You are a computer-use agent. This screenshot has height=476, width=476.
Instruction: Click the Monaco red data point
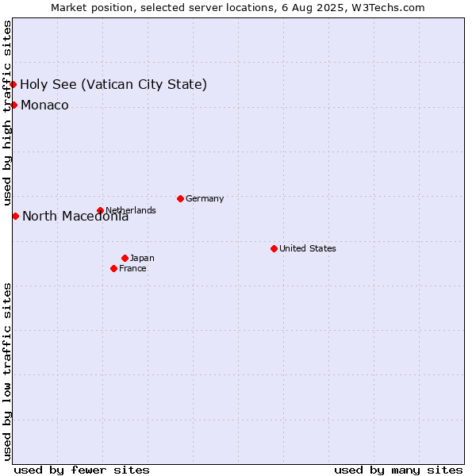pyautogui.click(x=14, y=105)
